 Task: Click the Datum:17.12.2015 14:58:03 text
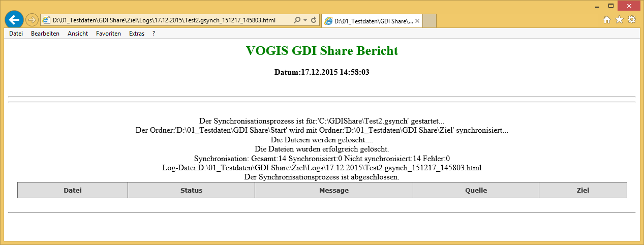coord(322,72)
